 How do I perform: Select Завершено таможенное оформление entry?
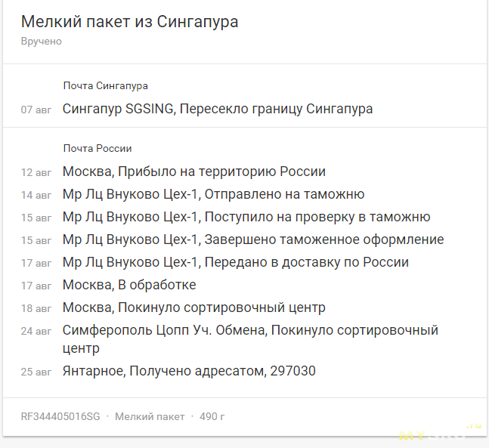(253, 239)
